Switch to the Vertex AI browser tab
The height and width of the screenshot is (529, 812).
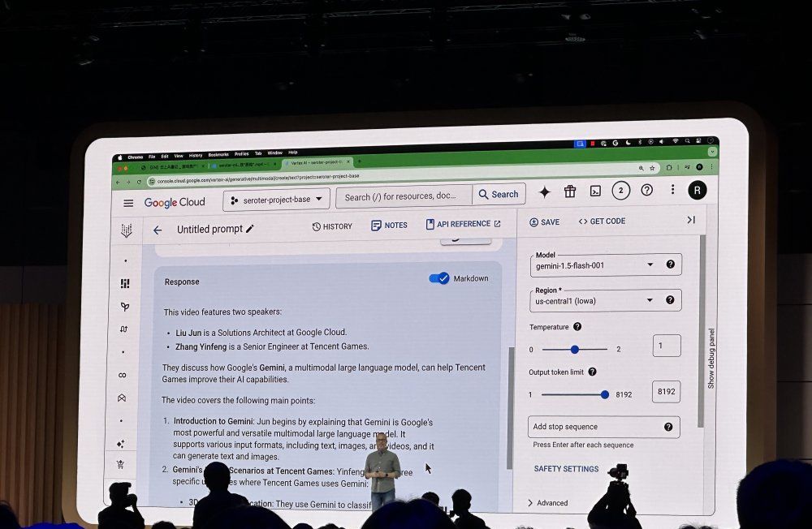(x=317, y=162)
